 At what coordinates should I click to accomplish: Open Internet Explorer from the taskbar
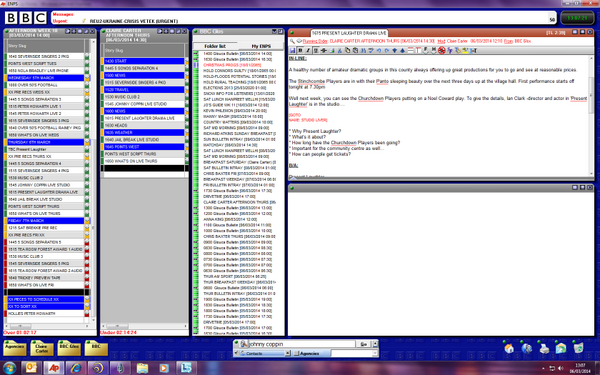76,368
